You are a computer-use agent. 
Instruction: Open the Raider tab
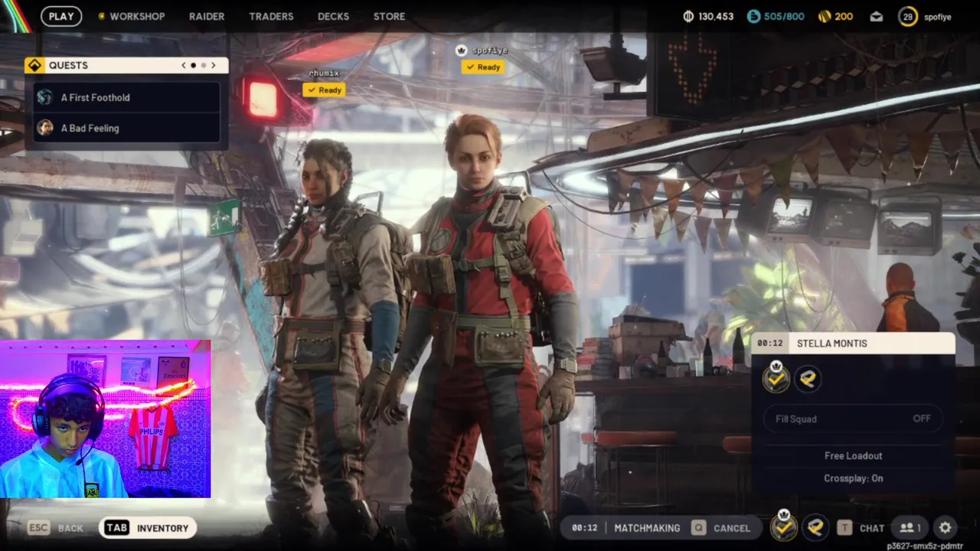tap(207, 16)
